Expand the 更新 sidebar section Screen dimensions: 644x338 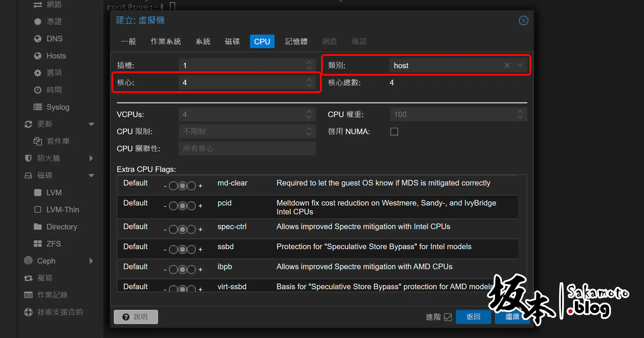[x=91, y=124]
